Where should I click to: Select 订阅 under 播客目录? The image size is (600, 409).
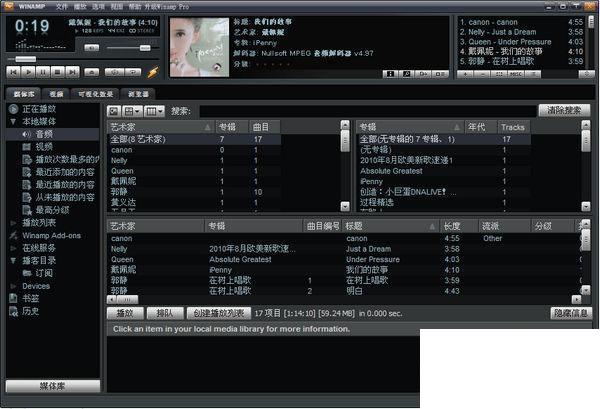pyautogui.click(x=44, y=273)
